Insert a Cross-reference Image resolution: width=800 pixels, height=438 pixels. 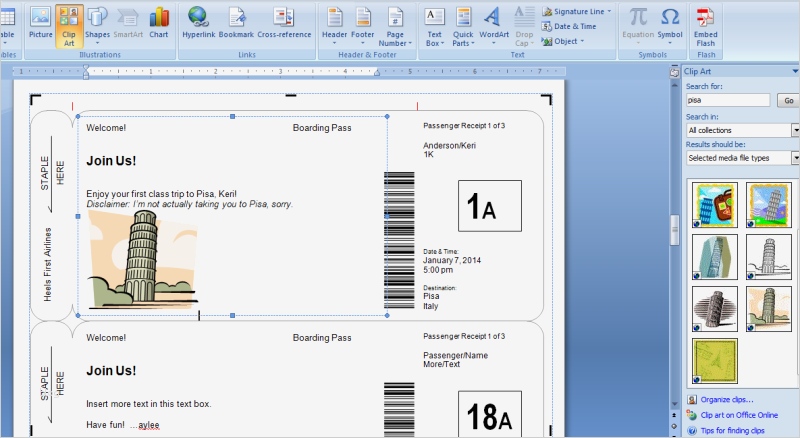[284, 23]
